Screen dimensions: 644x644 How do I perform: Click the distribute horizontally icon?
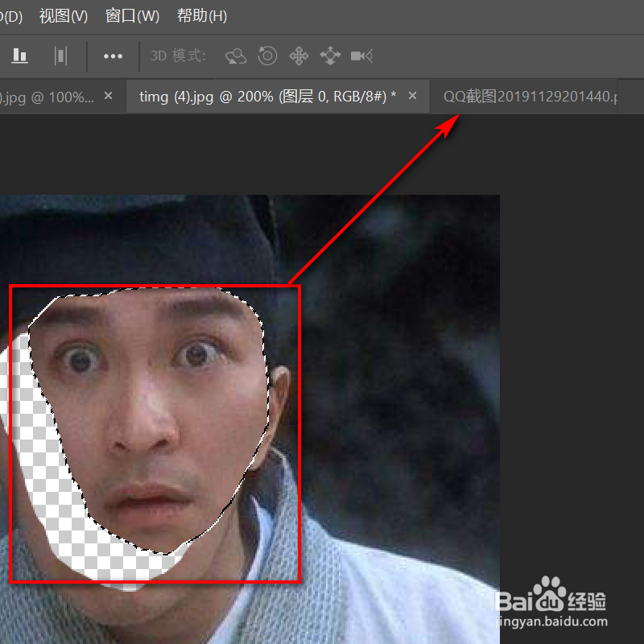point(60,56)
